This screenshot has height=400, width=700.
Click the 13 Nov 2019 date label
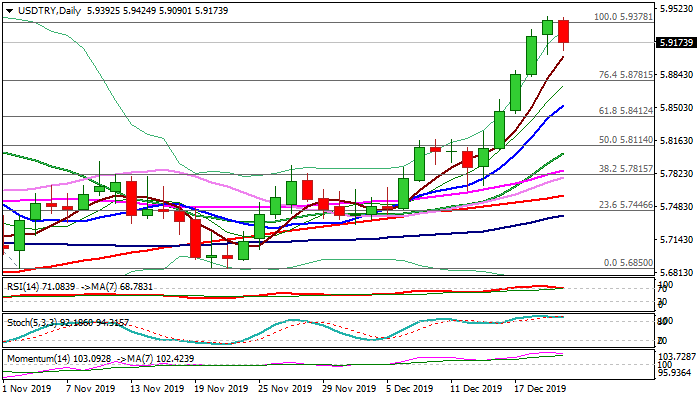coord(156,389)
